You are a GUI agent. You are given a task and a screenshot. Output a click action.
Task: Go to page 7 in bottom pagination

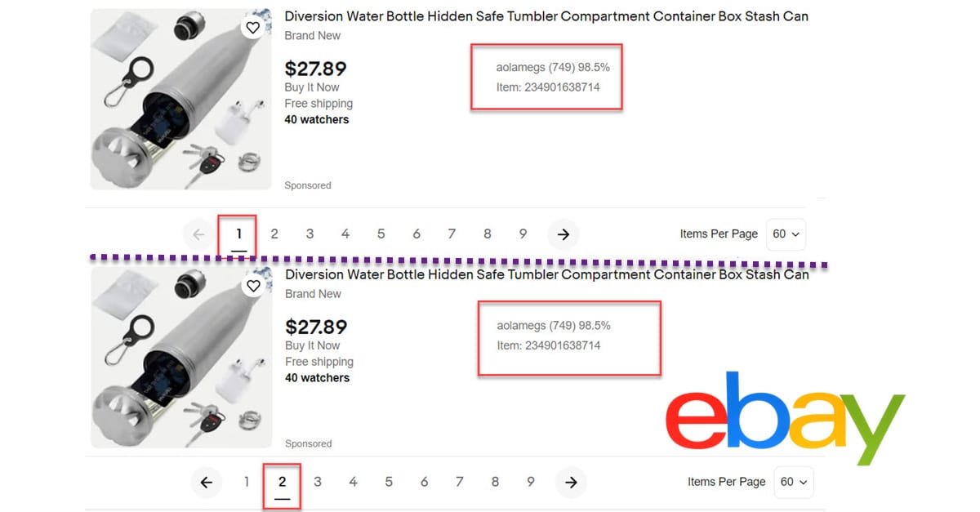tap(459, 482)
